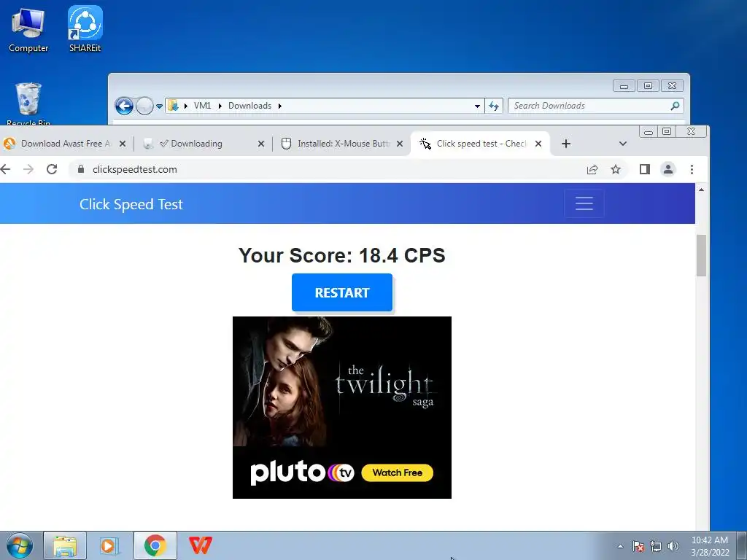The image size is (747, 560).
Task: Open Chrome profile avatar
Action: tap(668, 169)
